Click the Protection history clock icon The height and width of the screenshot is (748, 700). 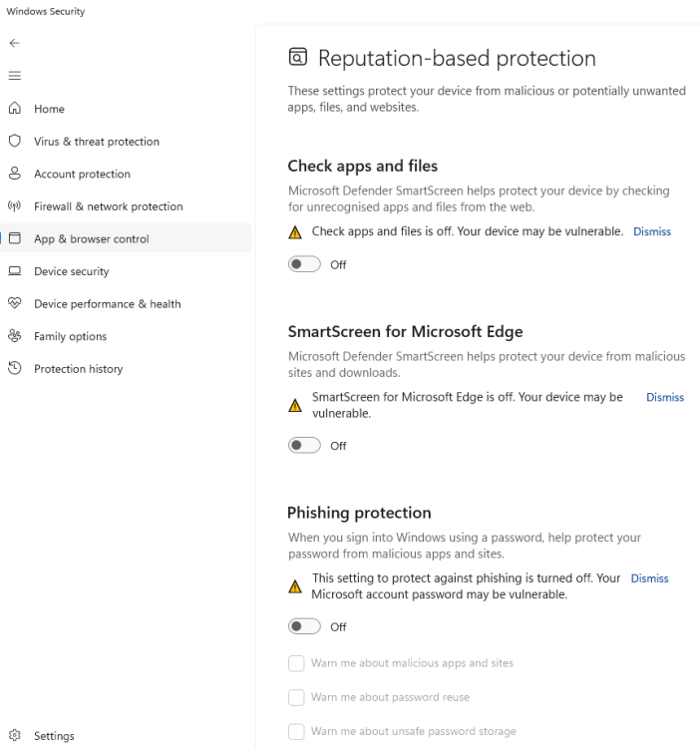(14, 369)
